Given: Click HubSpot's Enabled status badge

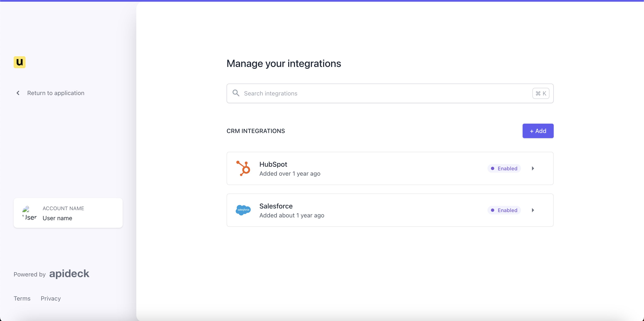Looking at the screenshot, I should point(504,168).
